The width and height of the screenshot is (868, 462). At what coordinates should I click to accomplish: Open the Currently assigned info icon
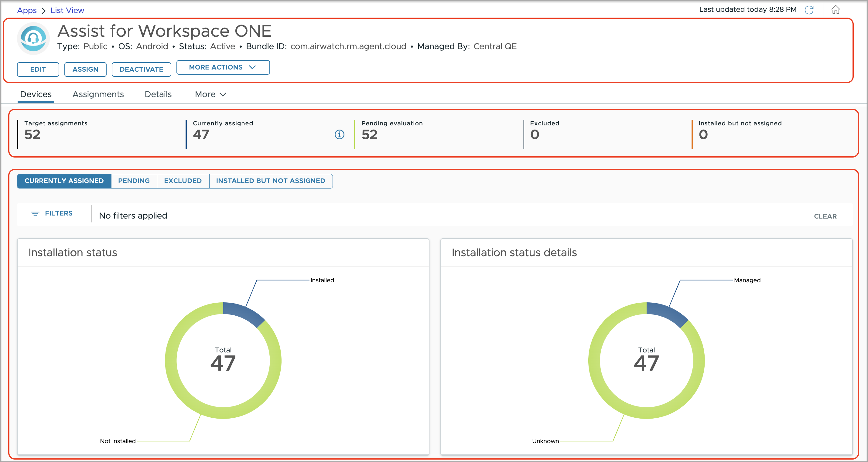(339, 135)
